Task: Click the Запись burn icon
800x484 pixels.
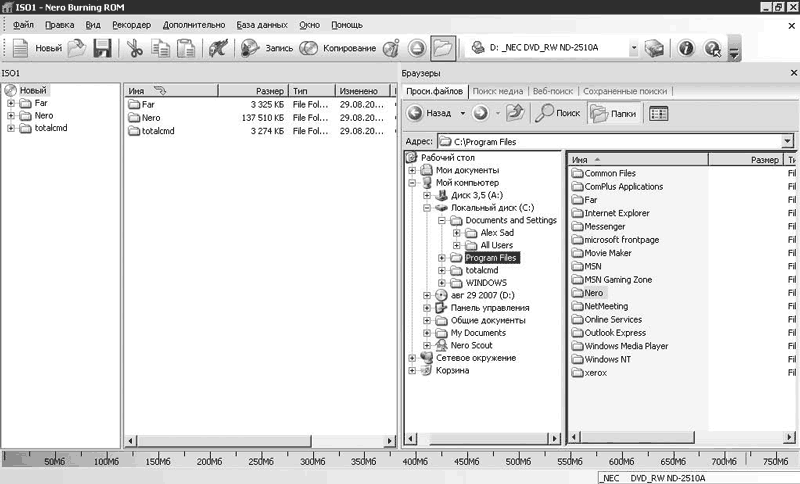Action: [250, 48]
